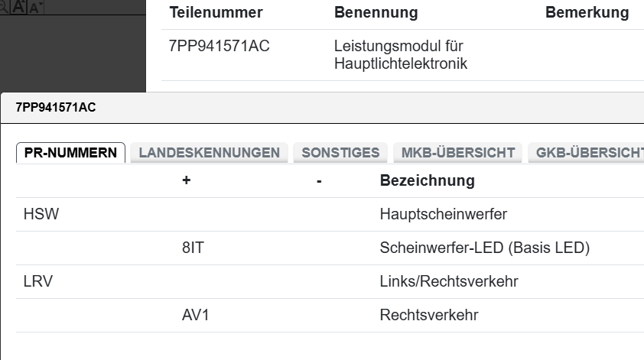The width and height of the screenshot is (644, 360).
Task: Switch to the PR-NUMMERN tab
Action: pos(70,153)
